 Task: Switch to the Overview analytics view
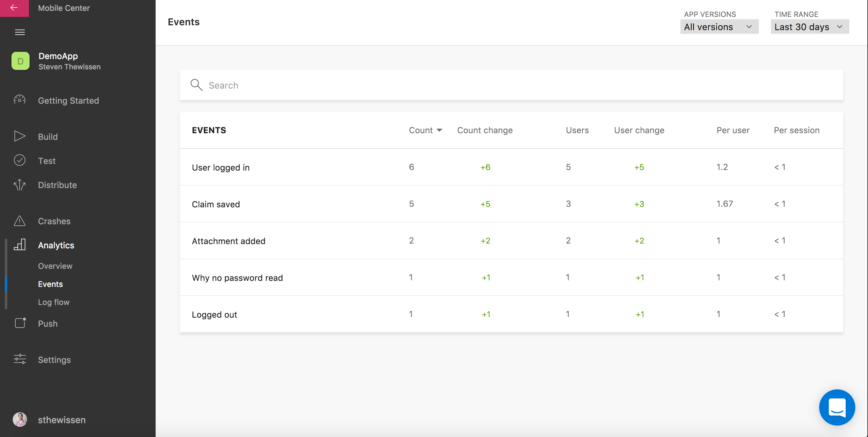(55, 266)
